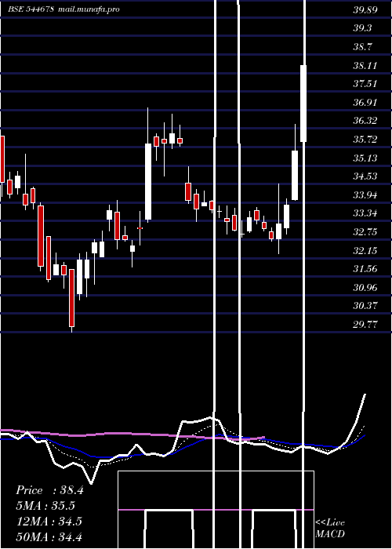
Task: Click the 33.34 price axis label
Action: tap(365, 213)
